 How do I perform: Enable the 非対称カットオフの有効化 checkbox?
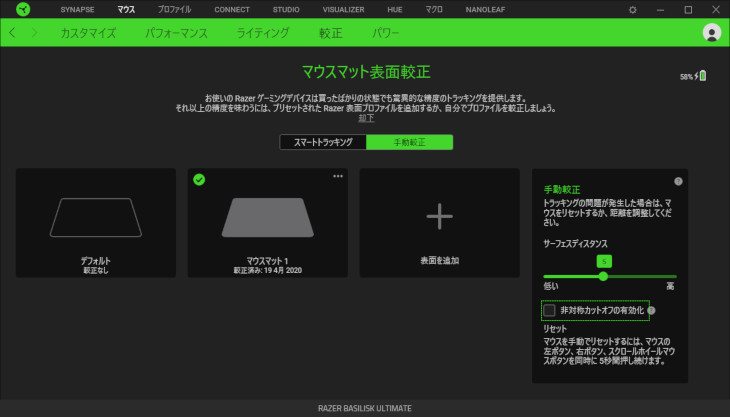coord(549,310)
